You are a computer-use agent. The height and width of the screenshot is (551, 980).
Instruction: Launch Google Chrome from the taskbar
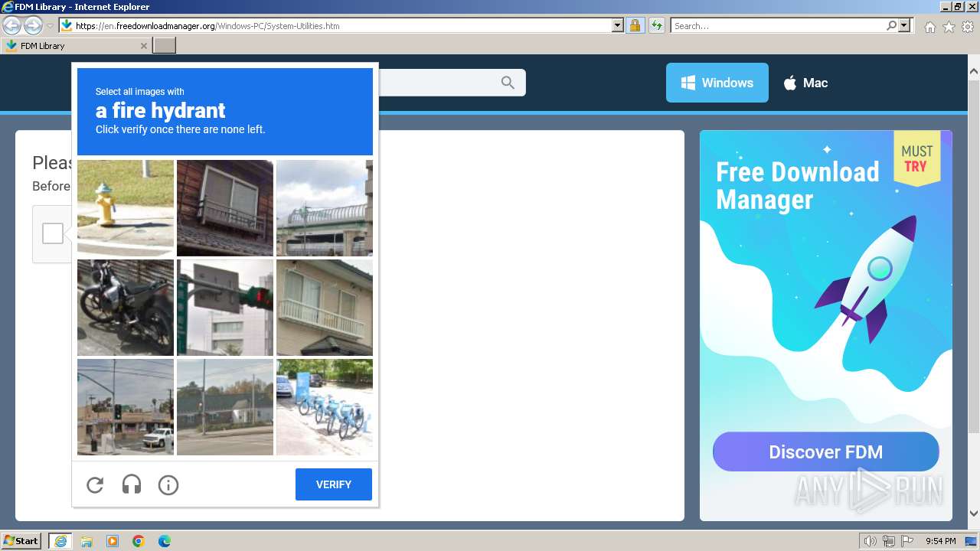[139, 541]
